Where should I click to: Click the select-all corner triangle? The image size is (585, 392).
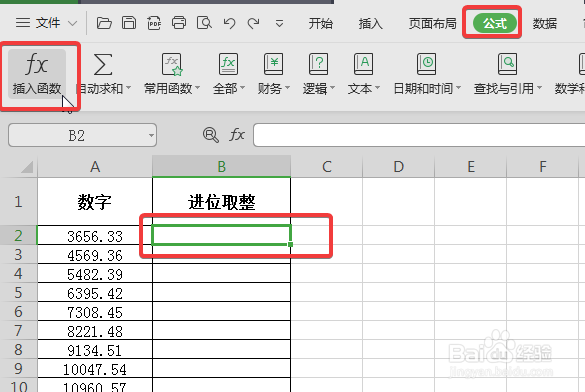coord(27,167)
